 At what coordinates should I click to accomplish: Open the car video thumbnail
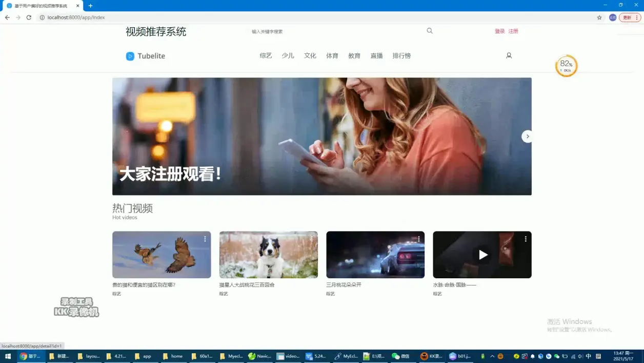[375, 255]
